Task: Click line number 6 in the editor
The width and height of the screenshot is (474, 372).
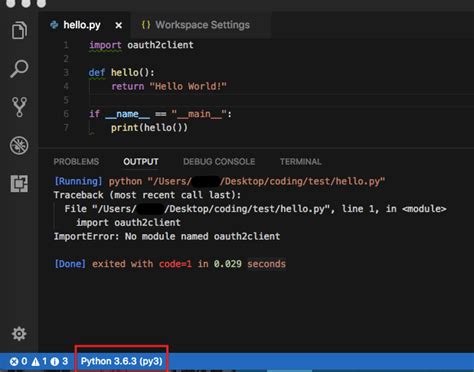Action: (x=66, y=114)
